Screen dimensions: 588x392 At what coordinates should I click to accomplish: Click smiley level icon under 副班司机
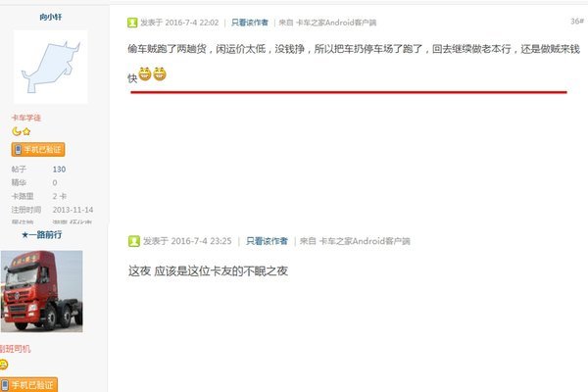(3, 365)
